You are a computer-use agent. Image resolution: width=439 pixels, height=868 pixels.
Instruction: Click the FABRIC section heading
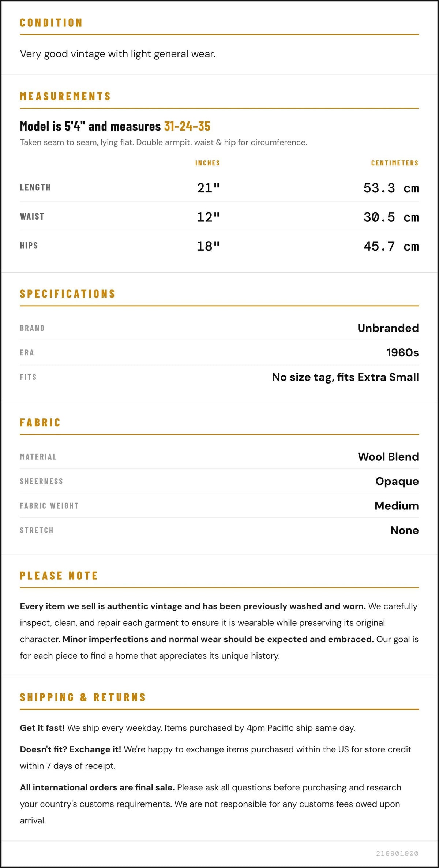tap(40, 423)
